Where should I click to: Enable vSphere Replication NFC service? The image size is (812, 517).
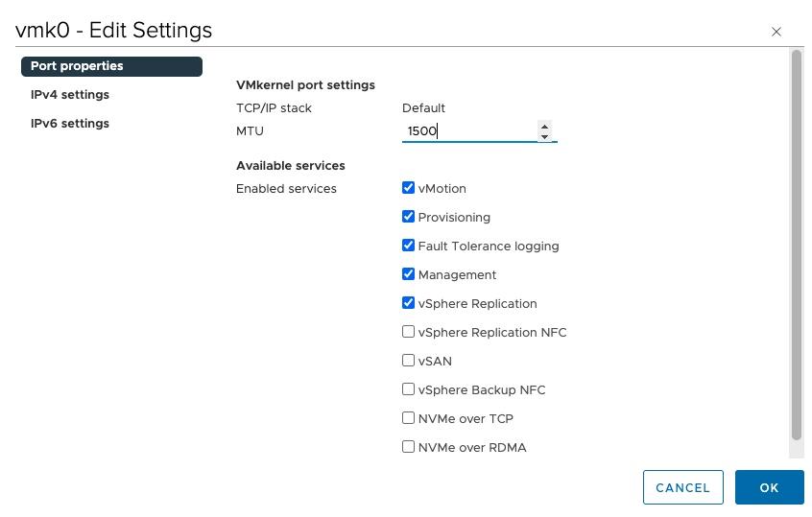tap(408, 332)
